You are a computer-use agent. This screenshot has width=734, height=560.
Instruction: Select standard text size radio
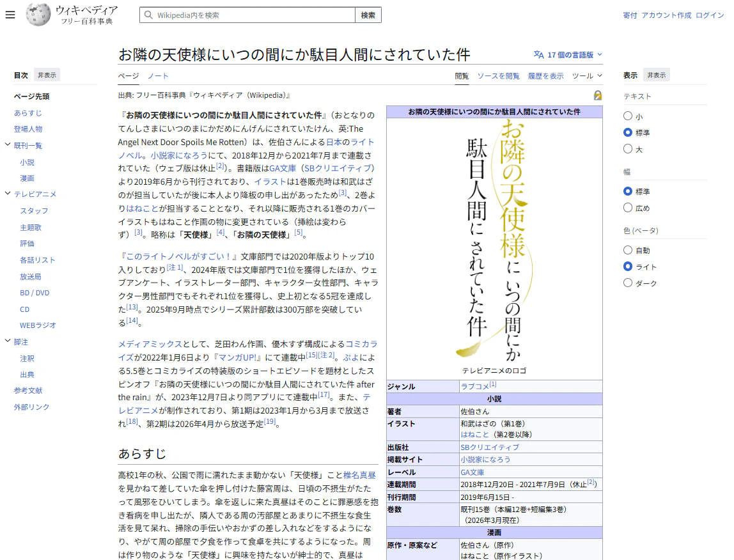(628, 132)
